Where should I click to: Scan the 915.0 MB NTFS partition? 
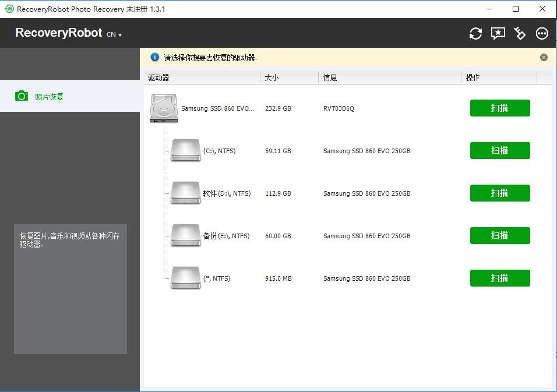[500, 278]
